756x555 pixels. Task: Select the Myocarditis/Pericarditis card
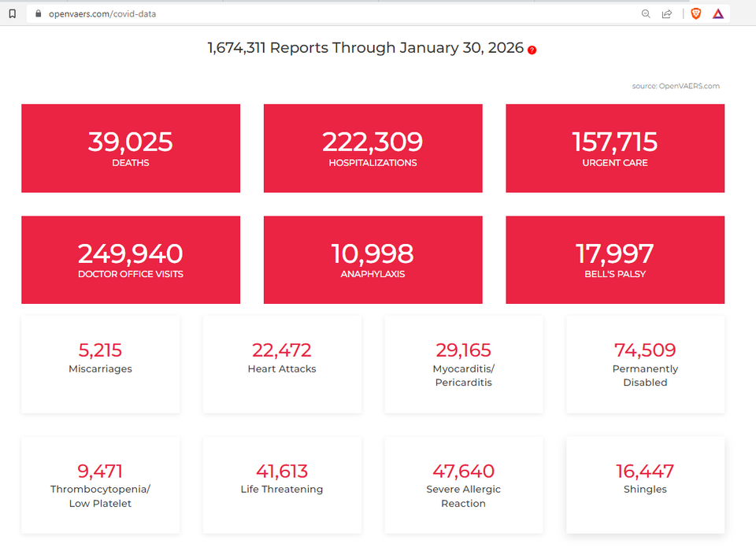click(x=463, y=364)
